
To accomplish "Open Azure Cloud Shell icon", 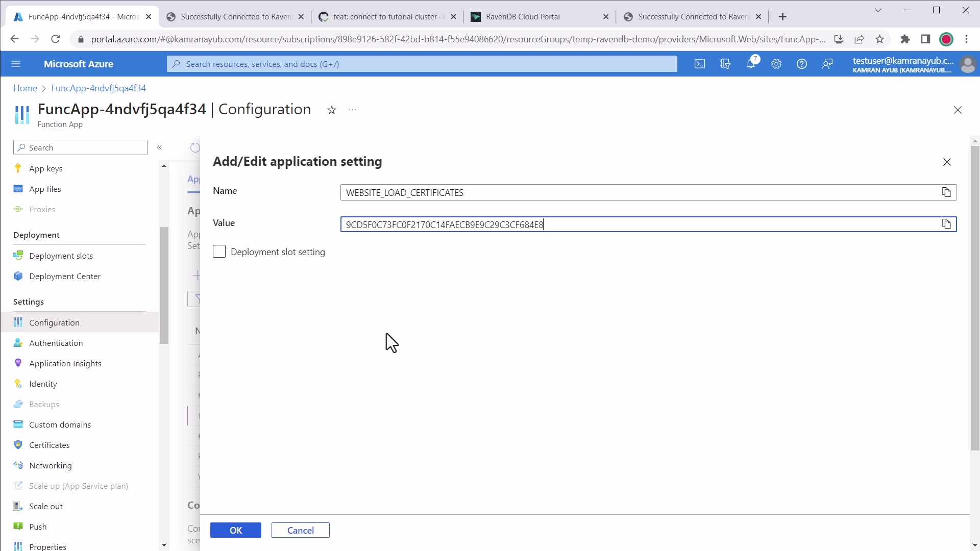I will tap(700, 64).
